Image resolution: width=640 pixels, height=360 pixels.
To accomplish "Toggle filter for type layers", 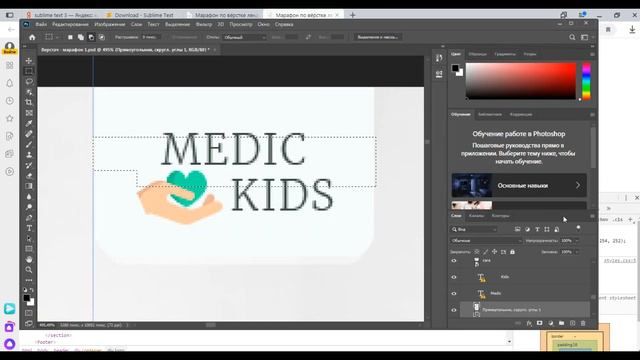I will coord(537,229).
